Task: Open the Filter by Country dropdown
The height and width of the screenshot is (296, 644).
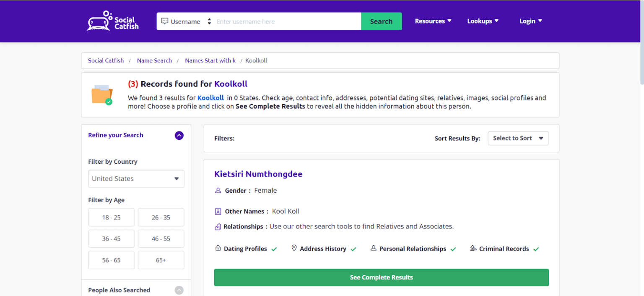Action: [136, 178]
